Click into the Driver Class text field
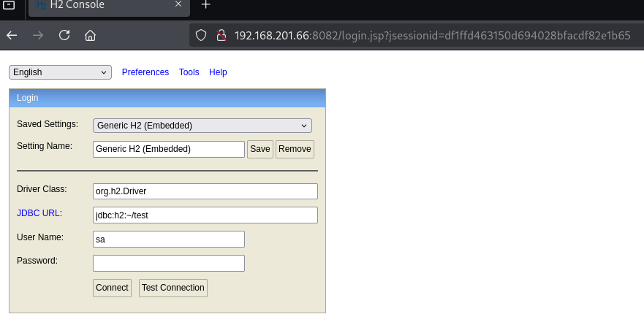Viewport: 644px width, 333px height. (205, 191)
